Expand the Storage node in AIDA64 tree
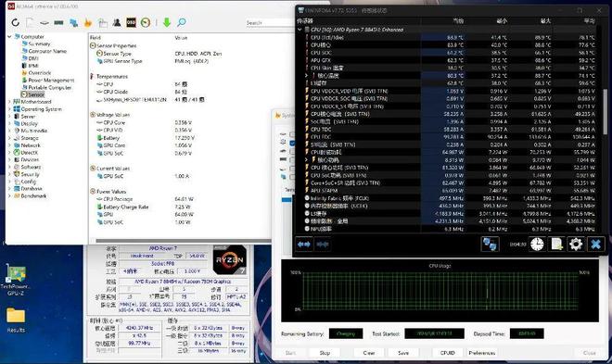The image size is (612, 364). click(x=10, y=138)
